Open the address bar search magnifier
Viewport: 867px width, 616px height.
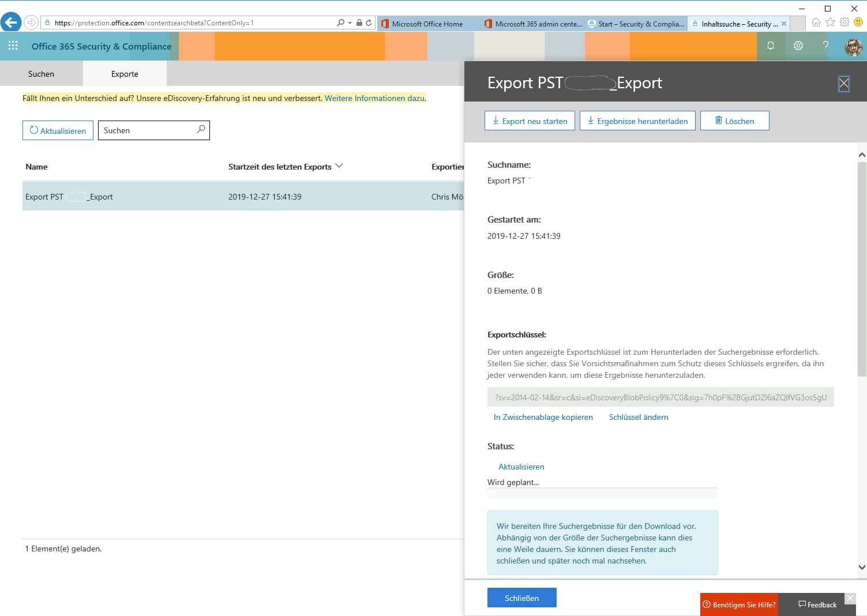tap(340, 22)
